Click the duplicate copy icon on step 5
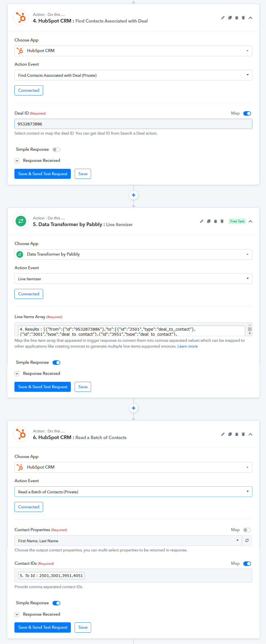 click(x=209, y=221)
